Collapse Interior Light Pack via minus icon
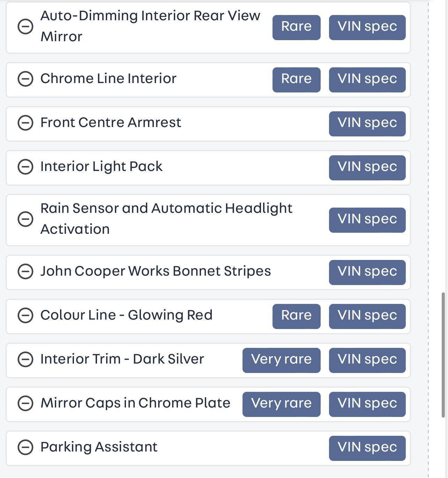 coord(25,167)
